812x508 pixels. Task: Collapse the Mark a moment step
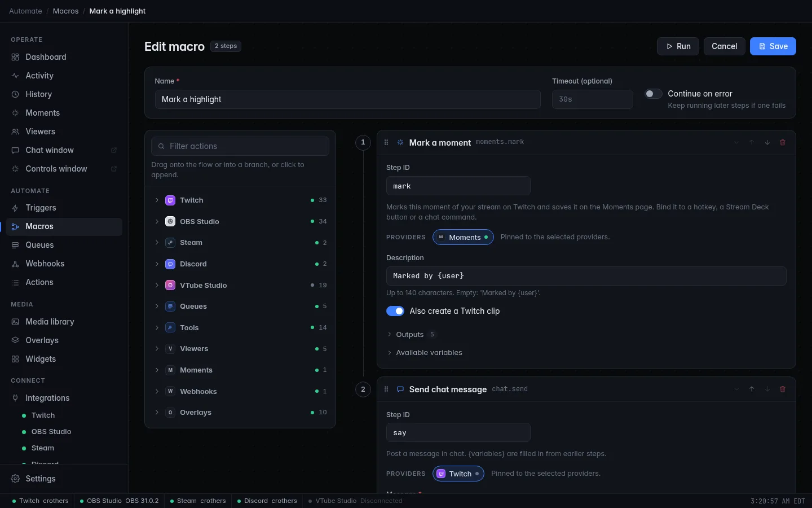[736, 143]
